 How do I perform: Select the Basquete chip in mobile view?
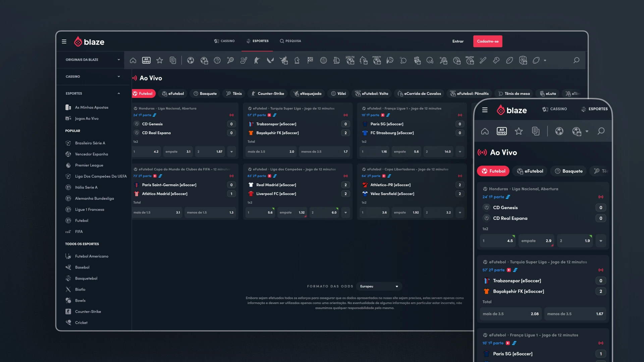[569, 171]
